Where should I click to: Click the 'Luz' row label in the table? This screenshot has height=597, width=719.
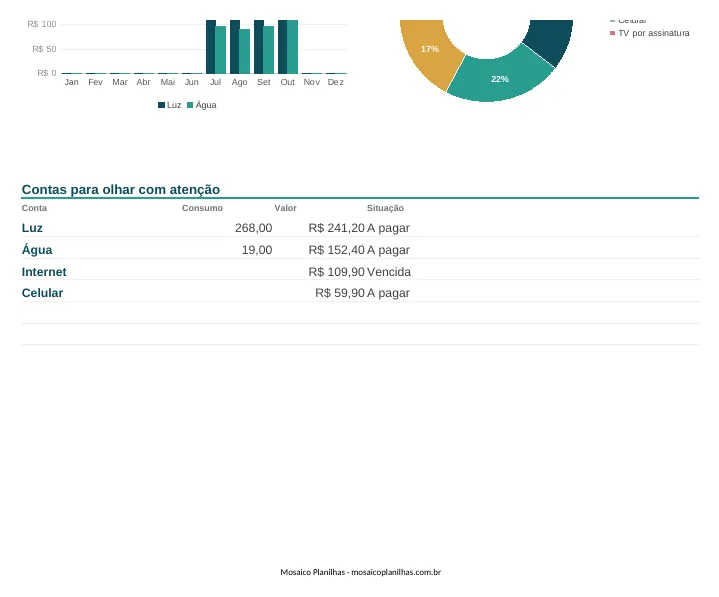tap(32, 228)
